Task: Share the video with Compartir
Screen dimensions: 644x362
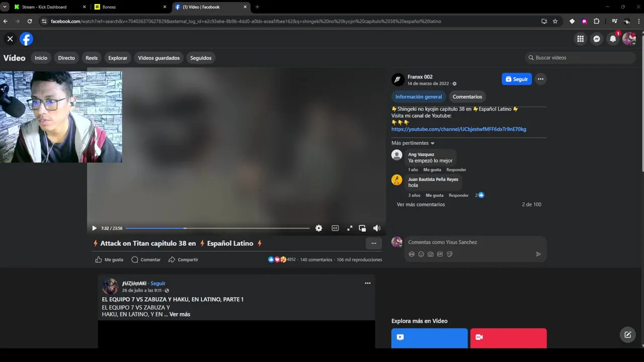Action: click(183, 259)
